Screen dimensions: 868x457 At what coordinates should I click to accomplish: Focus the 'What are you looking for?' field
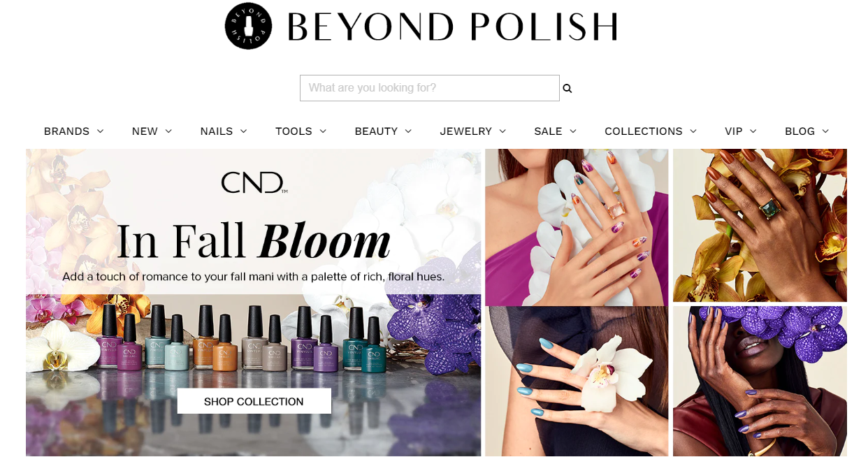pyautogui.click(x=430, y=88)
